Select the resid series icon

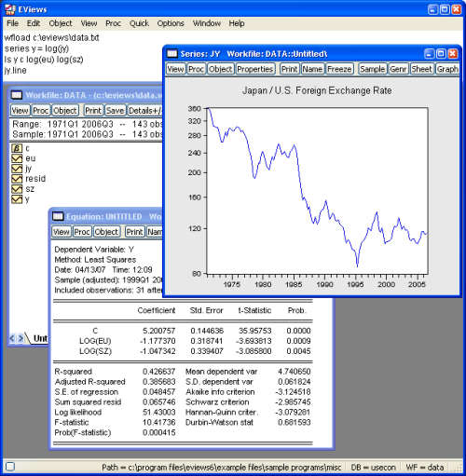17,179
